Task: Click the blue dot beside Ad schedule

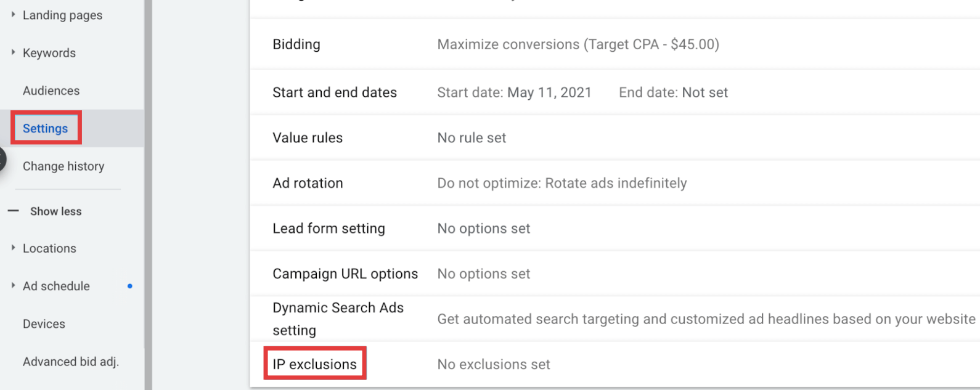Action: pos(129,286)
